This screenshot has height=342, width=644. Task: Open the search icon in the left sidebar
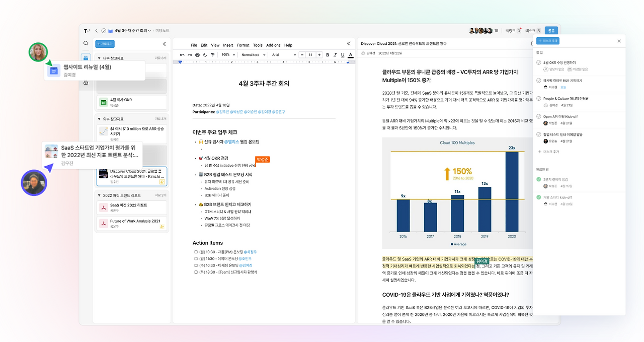pyautogui.click(x=87, y=43)
